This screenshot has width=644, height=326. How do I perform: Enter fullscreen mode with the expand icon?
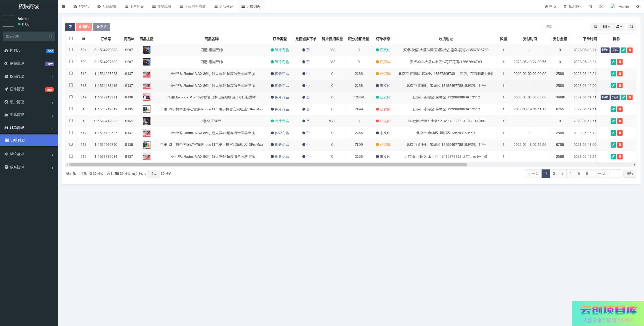tap(601, 7)
